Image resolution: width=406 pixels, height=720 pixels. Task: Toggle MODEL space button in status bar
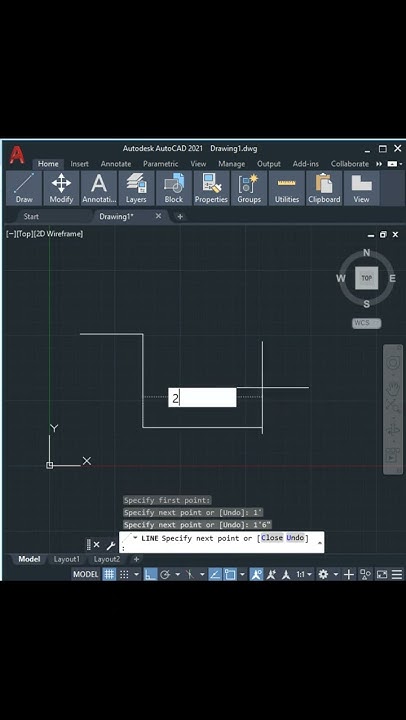pyautogui.click(x=86, y=574)
